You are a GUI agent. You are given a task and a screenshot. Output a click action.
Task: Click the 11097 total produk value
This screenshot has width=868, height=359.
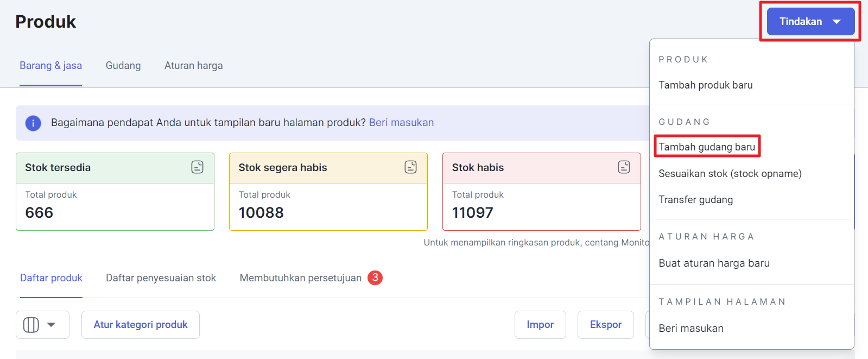472,213
